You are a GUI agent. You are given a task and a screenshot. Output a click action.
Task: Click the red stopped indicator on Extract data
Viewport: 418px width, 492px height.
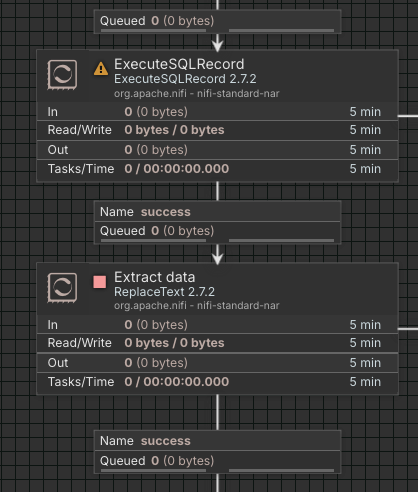(x=100, y=282)
